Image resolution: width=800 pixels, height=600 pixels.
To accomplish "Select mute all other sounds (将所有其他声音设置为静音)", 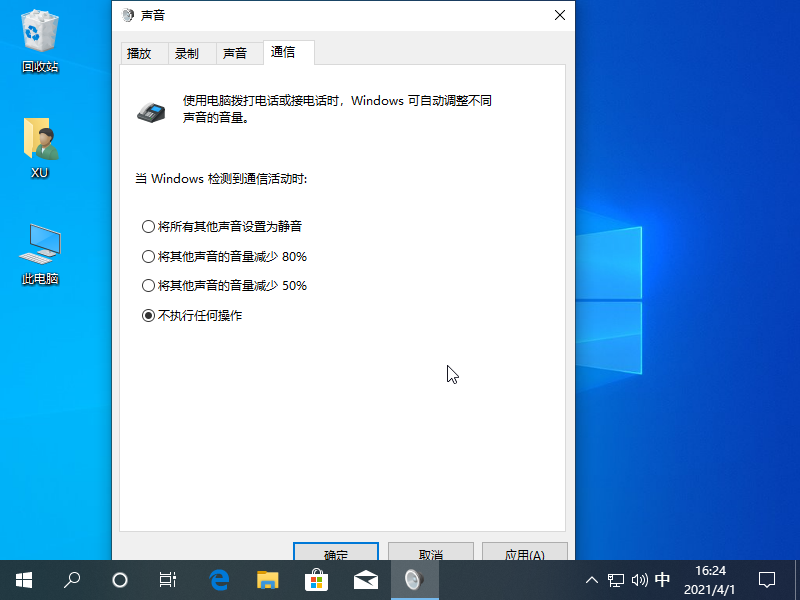I will click(x=149, y=227).
